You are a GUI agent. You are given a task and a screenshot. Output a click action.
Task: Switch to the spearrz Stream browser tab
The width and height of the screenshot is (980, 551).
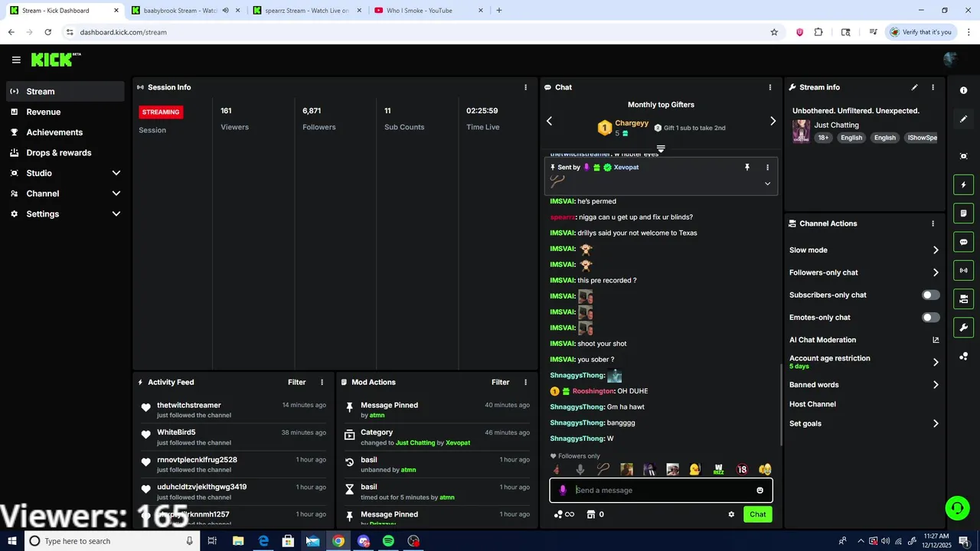(x=306, y=11)
